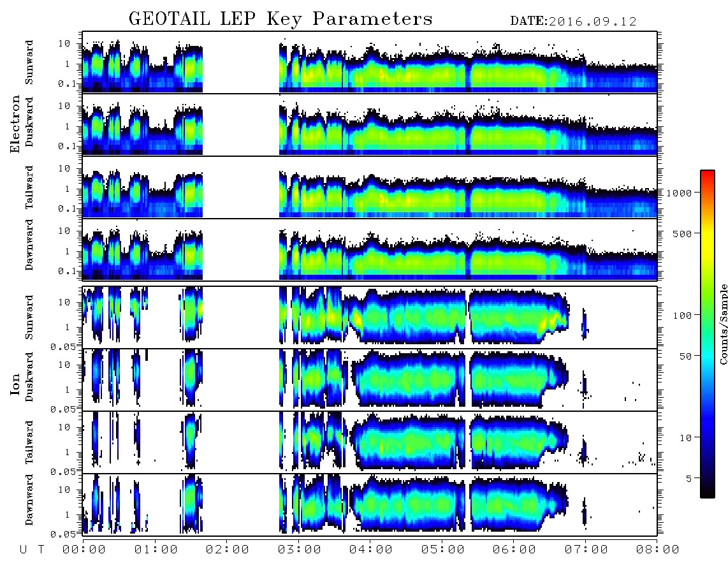
Task: Click the 05:00 time tick label
Action: (442, 550)
